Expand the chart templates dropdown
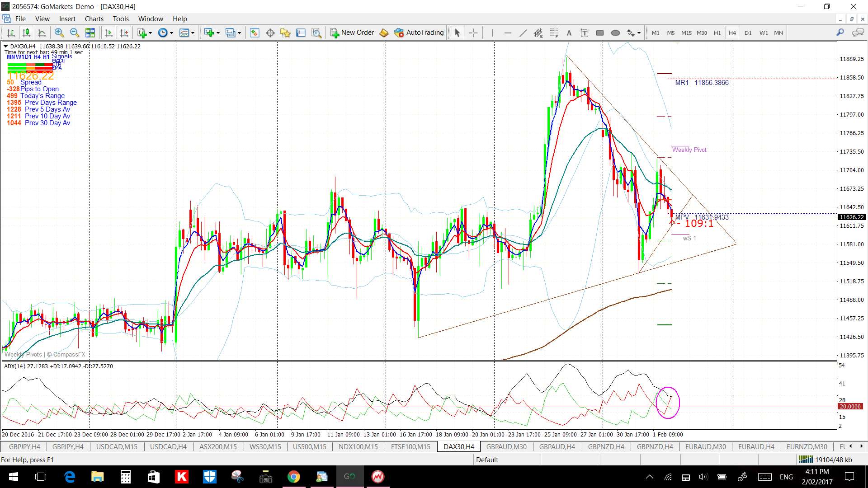Screen dimensions: 868x488 coord(193,33)
